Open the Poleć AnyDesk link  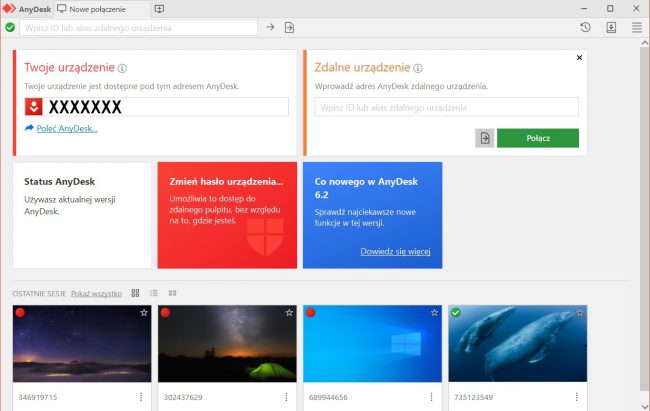pyautogui.click(x=67, y=129)
